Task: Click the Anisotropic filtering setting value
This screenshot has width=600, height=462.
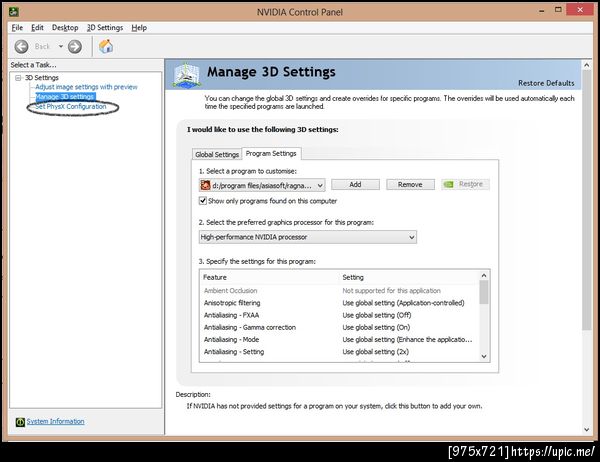Action: click(x=403, y=303)
